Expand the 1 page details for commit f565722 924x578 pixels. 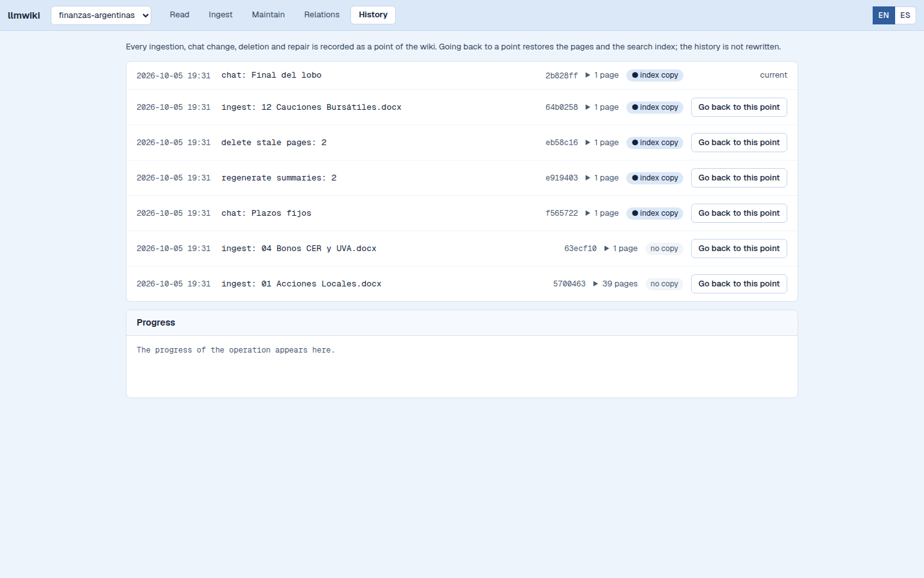point(602,213)
